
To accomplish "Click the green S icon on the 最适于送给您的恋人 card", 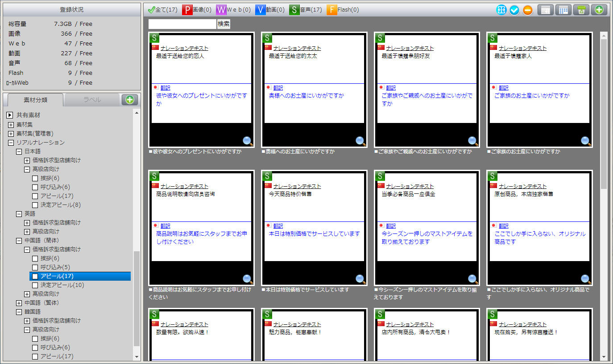I will coord(154,38).
